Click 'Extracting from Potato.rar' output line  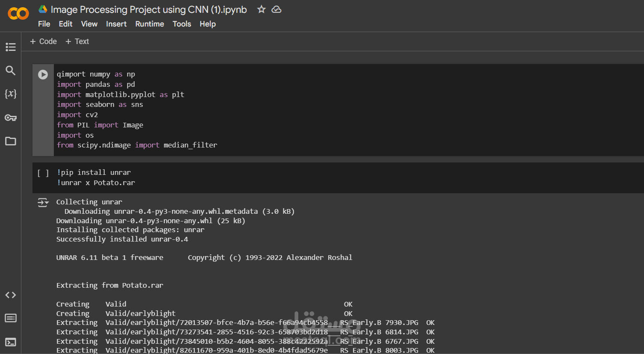click(x=110, y=285)
